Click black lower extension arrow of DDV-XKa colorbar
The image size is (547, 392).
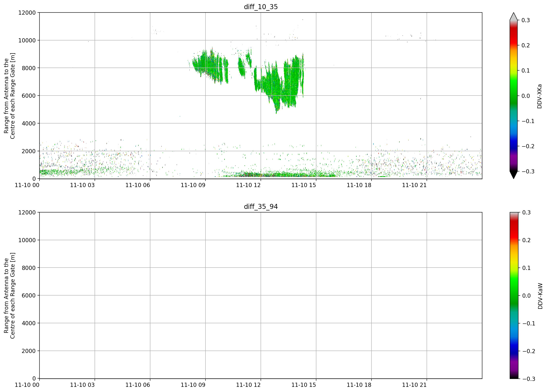pyautogui.click(x=513, y=175)
